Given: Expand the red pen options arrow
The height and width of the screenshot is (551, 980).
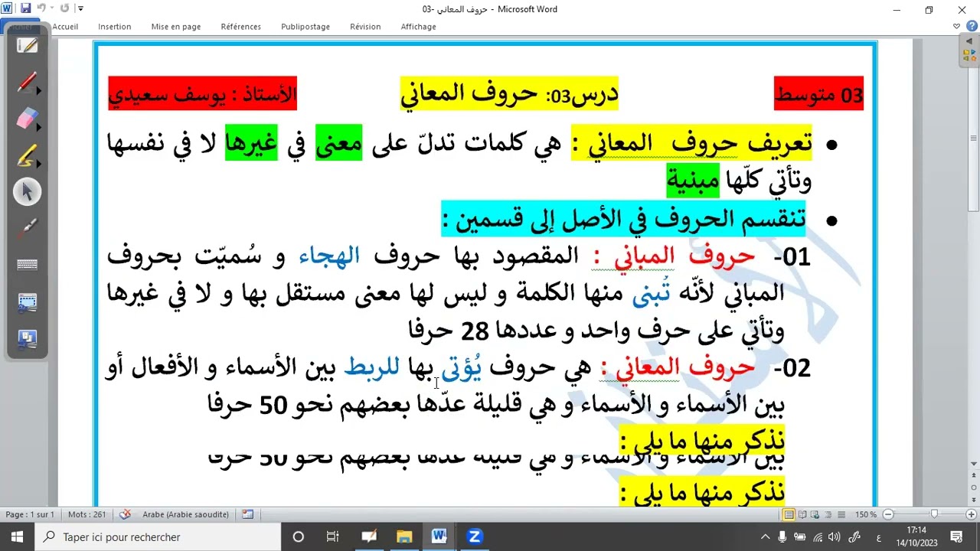Looking at the screenshot, I should pyautogui.click(x=39, y=90).
